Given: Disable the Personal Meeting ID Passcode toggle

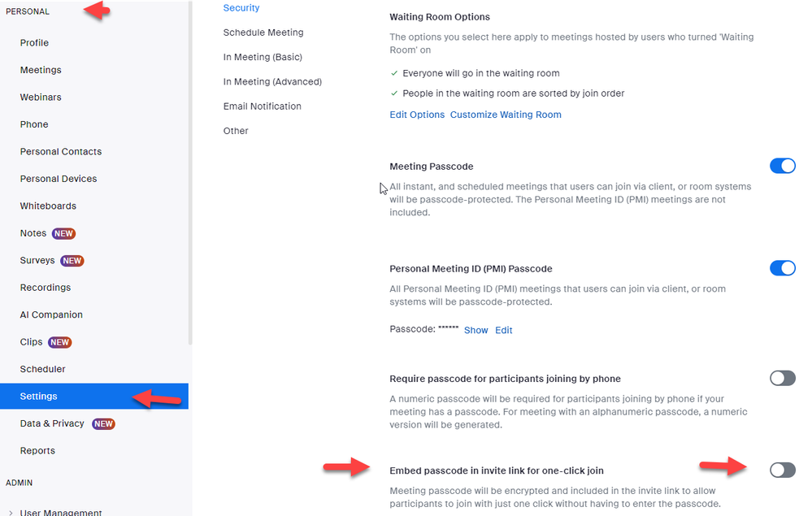Looking at the screenshot, I should 782,268.
